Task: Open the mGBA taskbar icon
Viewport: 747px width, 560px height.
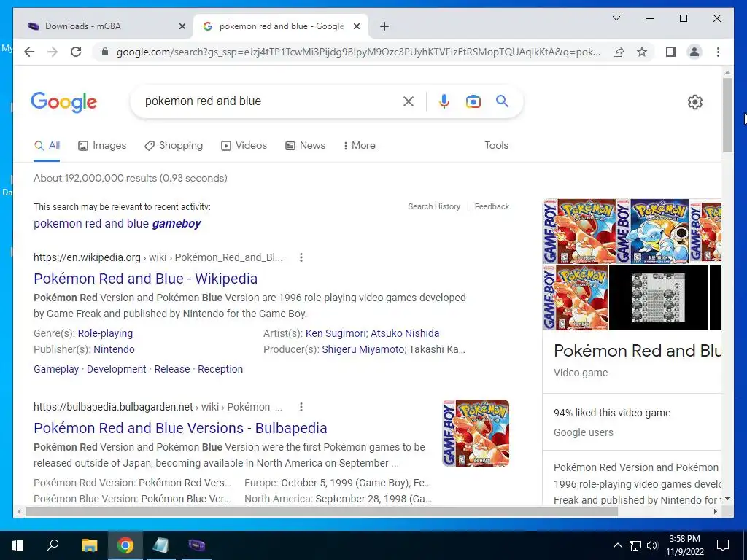Action: pos(196,545)
